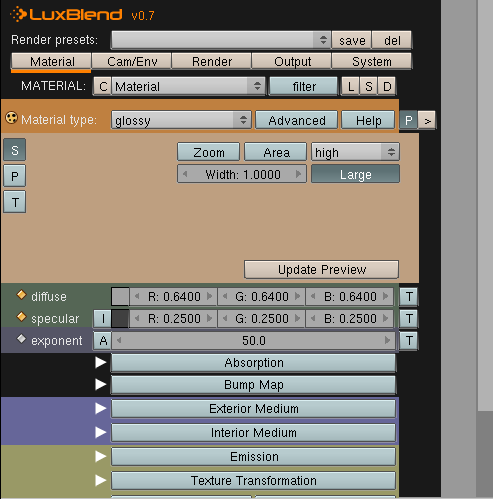Image resolution: width=493 pixels, height=499 pixels.
Task: Click the D button next to filter
Action: click(x=387, y=87)
